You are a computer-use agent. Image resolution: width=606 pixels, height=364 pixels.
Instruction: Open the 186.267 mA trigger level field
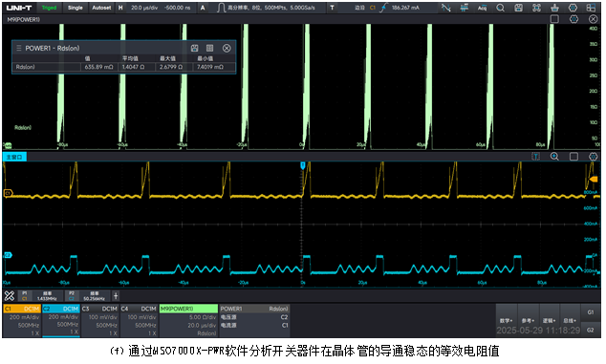tap(405, 8)
